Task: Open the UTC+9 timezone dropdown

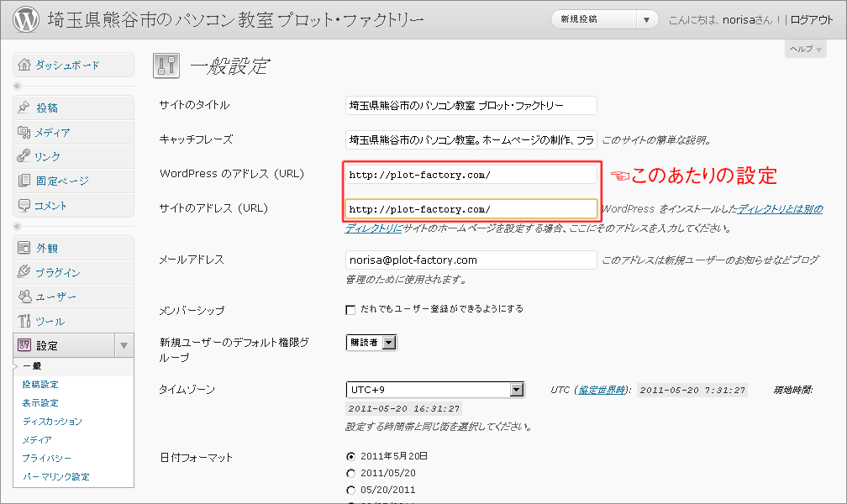Action: [x=435, y=390]
